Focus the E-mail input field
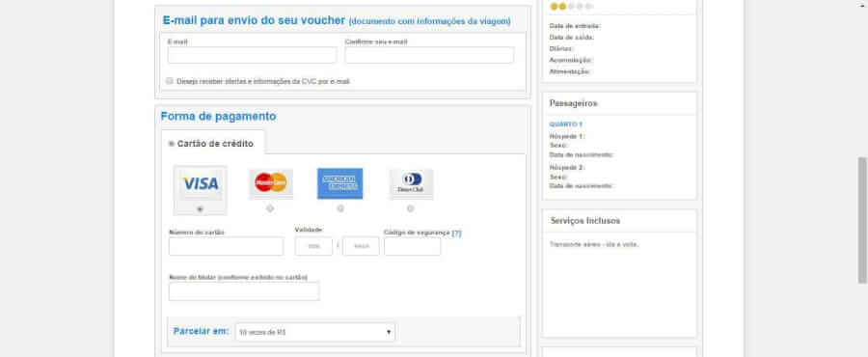Viewport: 868px width, 357px height. pos(252,55)
